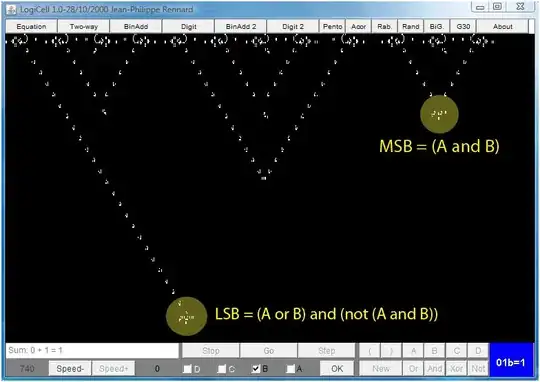This screenshot has width=540, height=382.
Task: Add variable B to the equation
Action: point(435,351)
